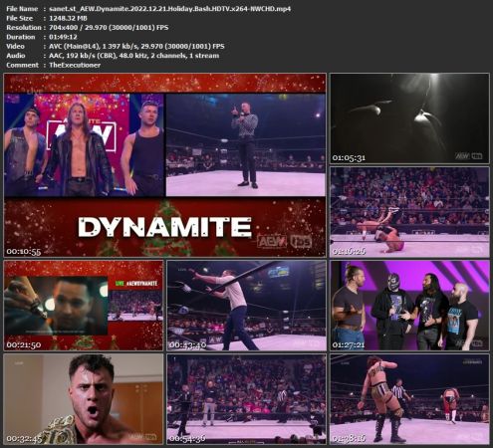Click the Comment label
Image resolution: width=493 pixels, height=448 pixels.
click(22, 65)
